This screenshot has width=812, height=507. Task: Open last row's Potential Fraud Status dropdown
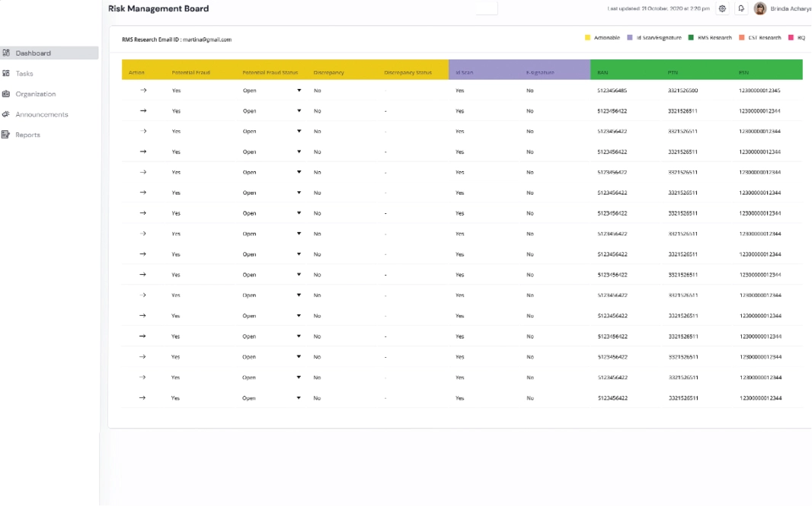[x=299, y=398]
